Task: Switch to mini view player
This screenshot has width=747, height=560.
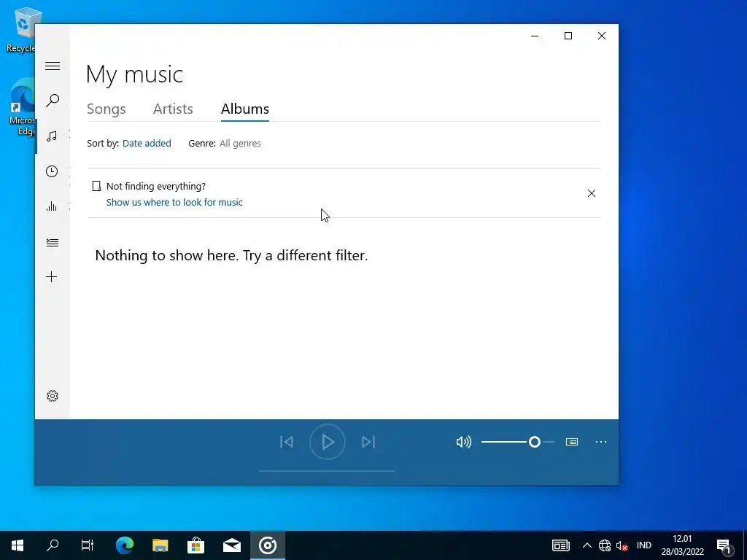Action: click(572, 443)
